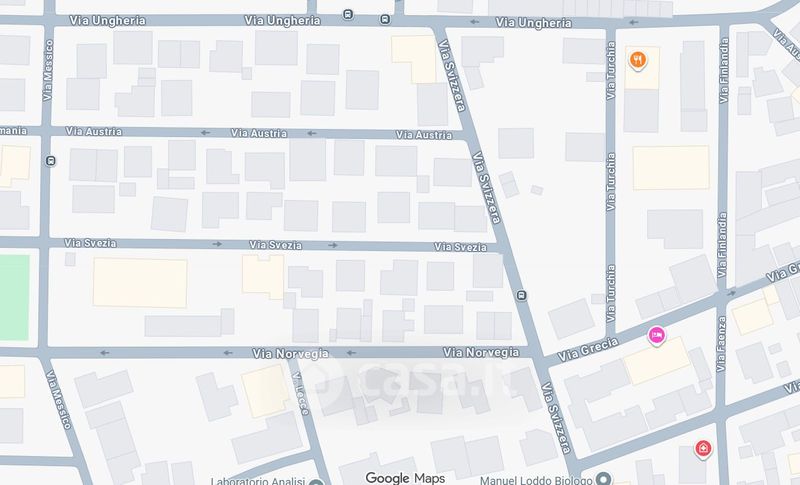Select the wide yellow building below Via Svezia near Via Messico

[140, 283]
